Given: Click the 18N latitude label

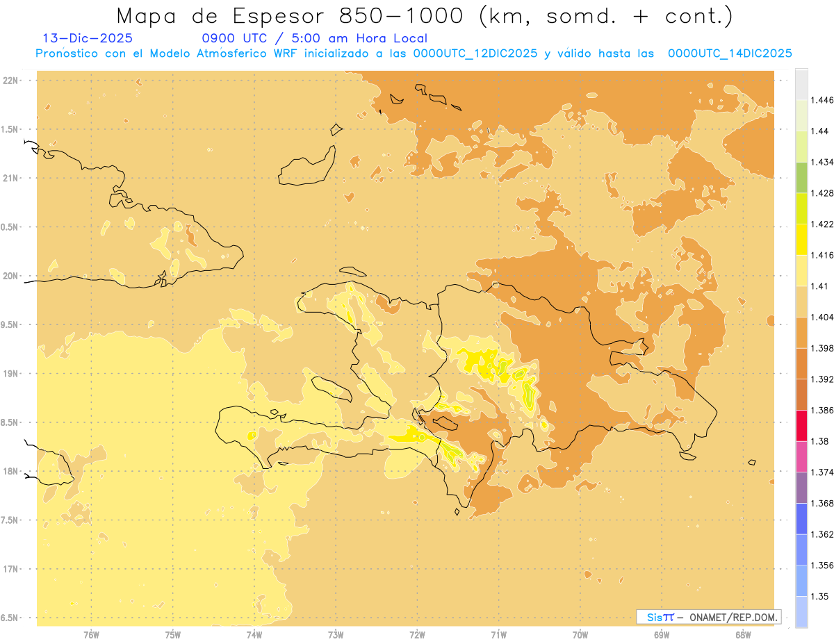Looking at the screenshot, I should (x=10, y=472).
